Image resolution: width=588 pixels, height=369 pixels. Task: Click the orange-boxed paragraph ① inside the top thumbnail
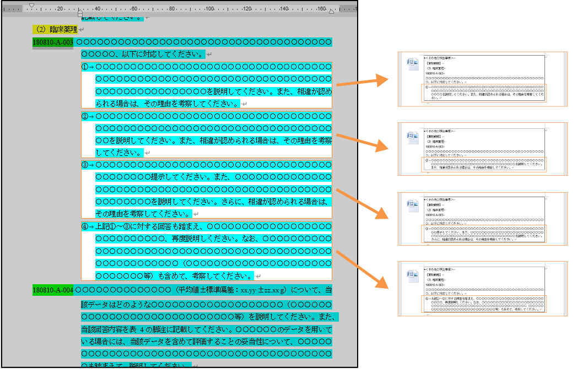[x=484, y=93]
